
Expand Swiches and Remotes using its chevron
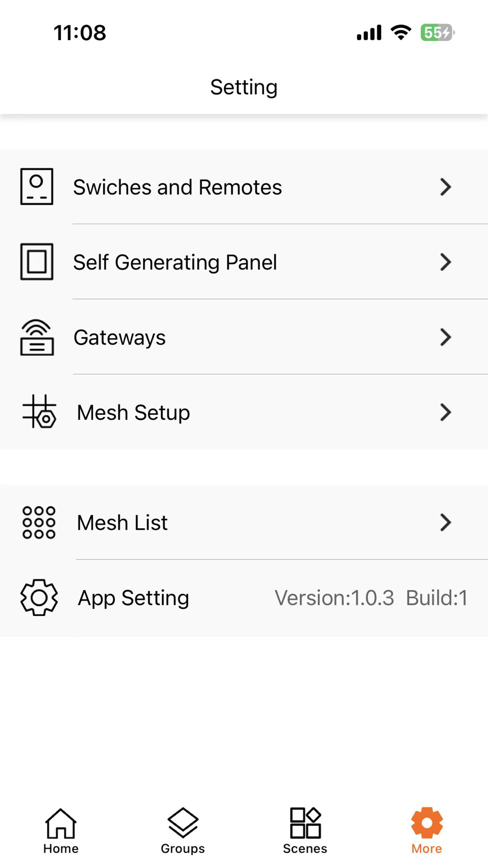coord(445,187)
